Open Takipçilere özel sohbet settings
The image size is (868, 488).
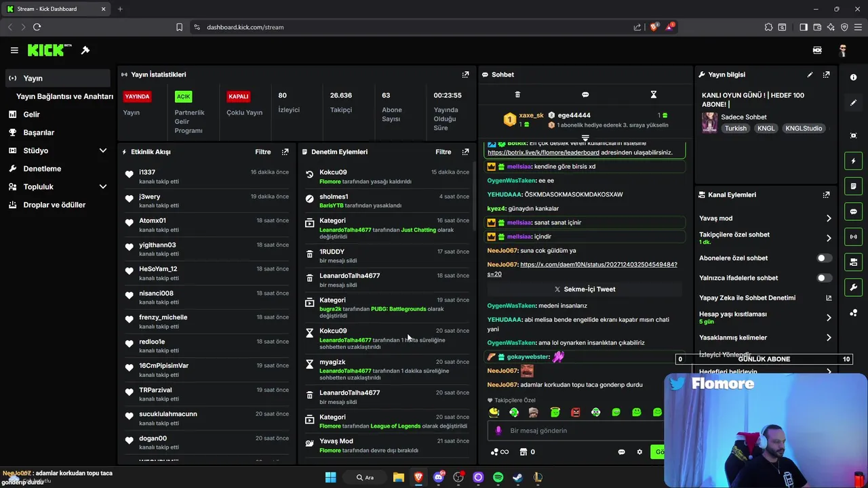click(829, 238)
